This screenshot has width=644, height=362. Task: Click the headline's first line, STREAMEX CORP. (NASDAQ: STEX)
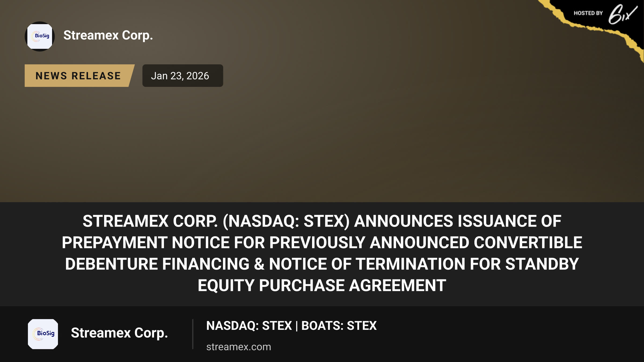click(216, 221)
